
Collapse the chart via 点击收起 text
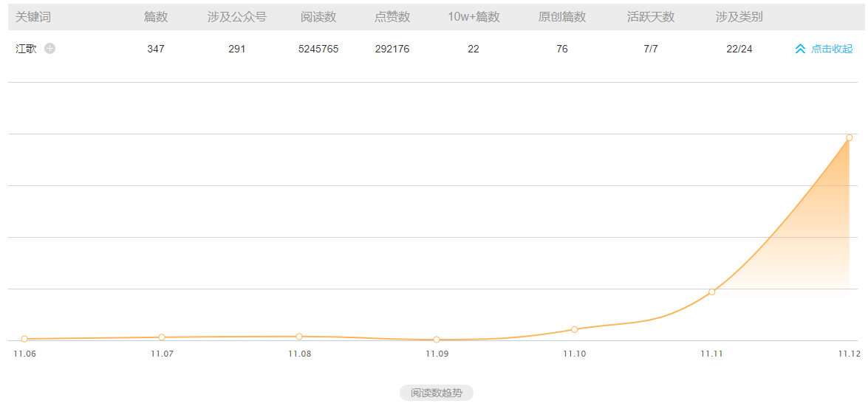pyautogui.click(x=832, y=49)
